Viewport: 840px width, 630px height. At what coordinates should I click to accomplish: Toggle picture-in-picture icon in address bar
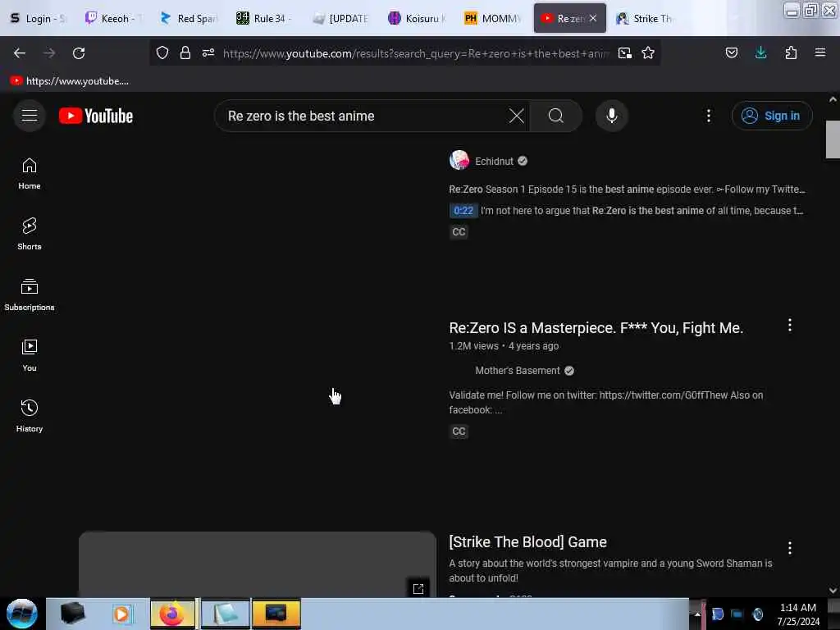[x=624, y=53]
